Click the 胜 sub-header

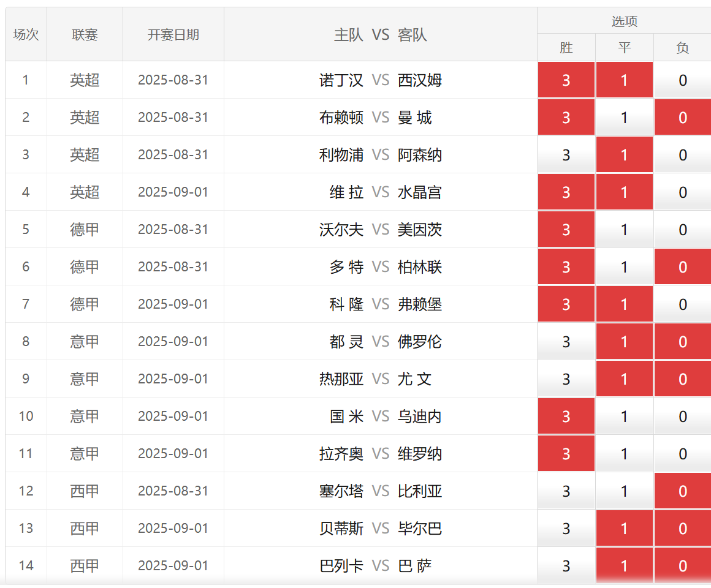pos(566,47)
